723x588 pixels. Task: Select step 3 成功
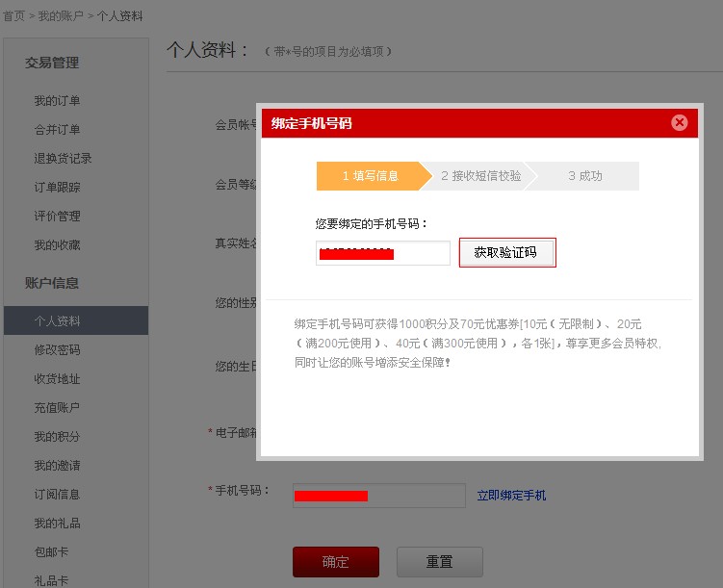point(584,176)
